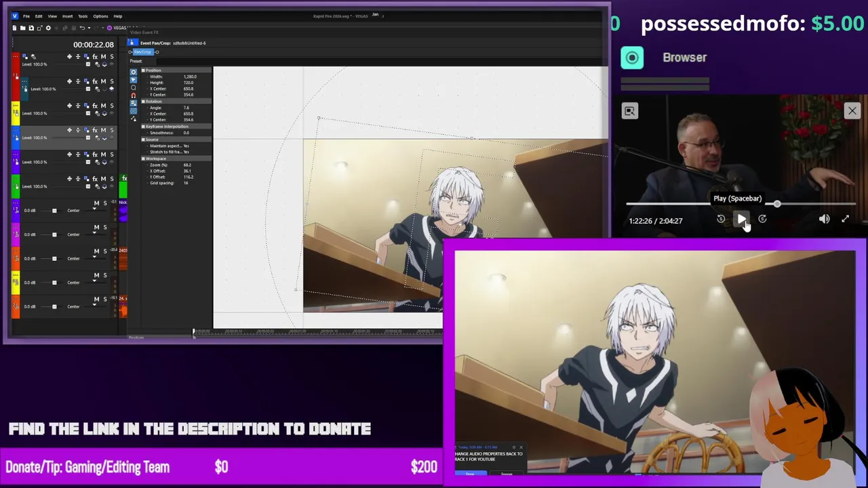Image resolution: width=868 pixels, height=488 pixels.
Task: Click the Move Freely icon in Pan/Crop
Action: pyautogui.click(x=133, y=119)
